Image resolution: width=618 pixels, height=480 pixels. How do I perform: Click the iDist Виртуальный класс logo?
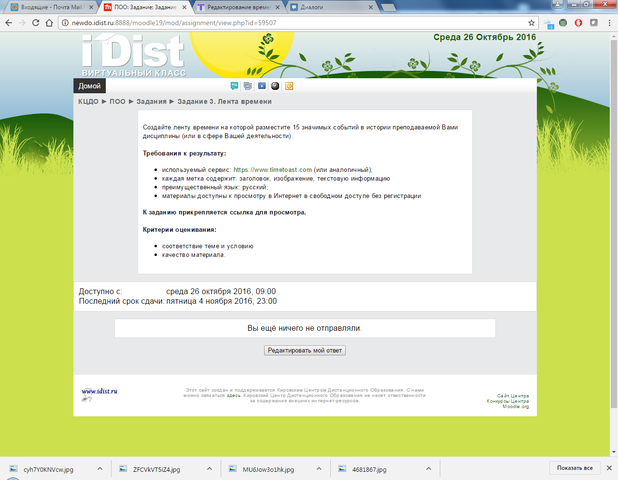134,55
